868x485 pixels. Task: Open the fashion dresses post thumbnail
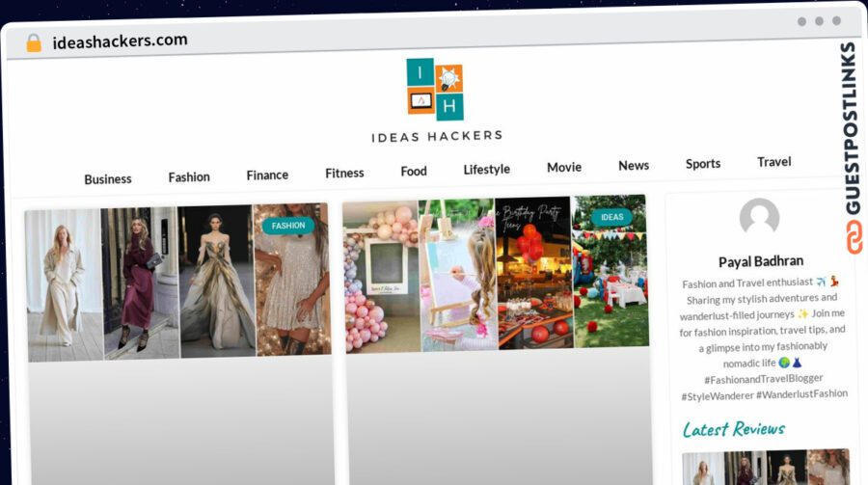point(178,283)
